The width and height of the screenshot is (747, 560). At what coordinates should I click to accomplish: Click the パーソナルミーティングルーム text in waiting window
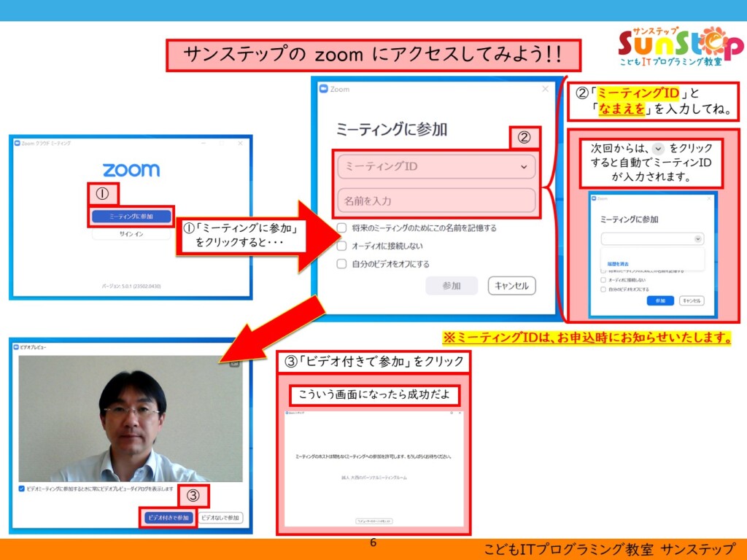click(374, 477)
